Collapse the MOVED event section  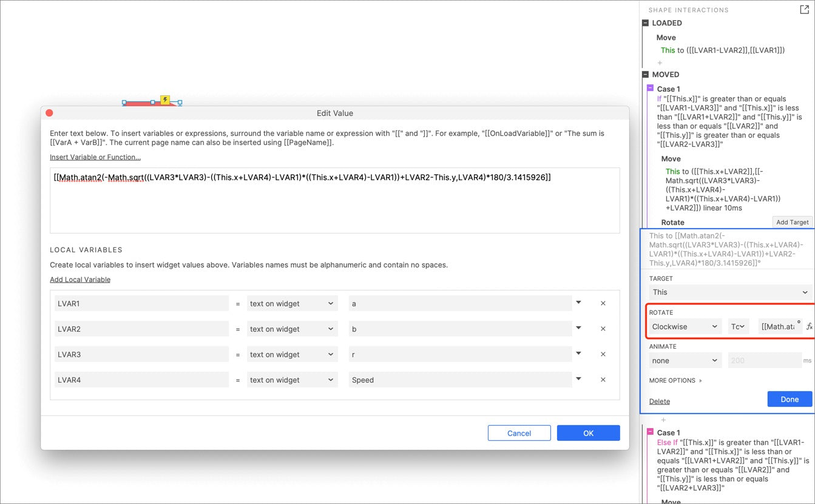[x=646, y=75]
